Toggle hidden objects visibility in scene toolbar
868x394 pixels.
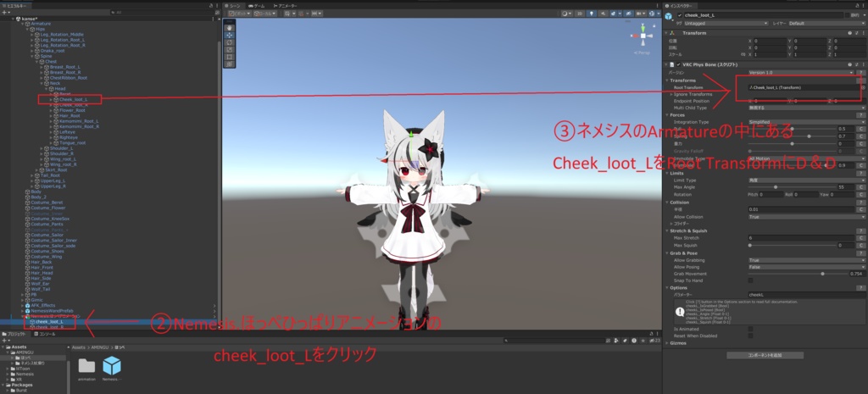click(x=628, y=14)
